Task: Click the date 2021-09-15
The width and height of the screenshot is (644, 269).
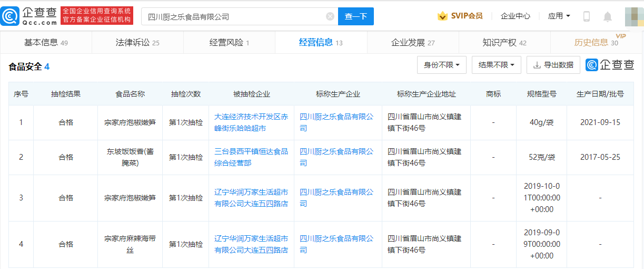Action: pos(600,122)
